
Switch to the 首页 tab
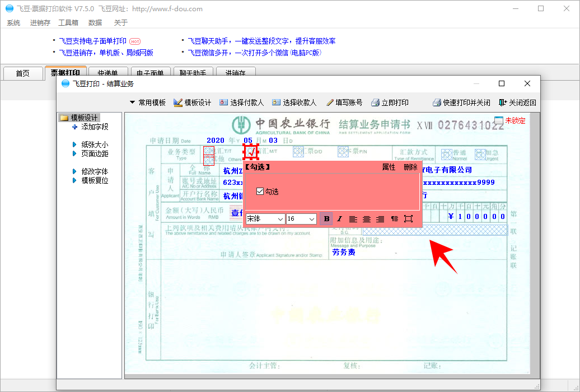(x=22, y=73)
